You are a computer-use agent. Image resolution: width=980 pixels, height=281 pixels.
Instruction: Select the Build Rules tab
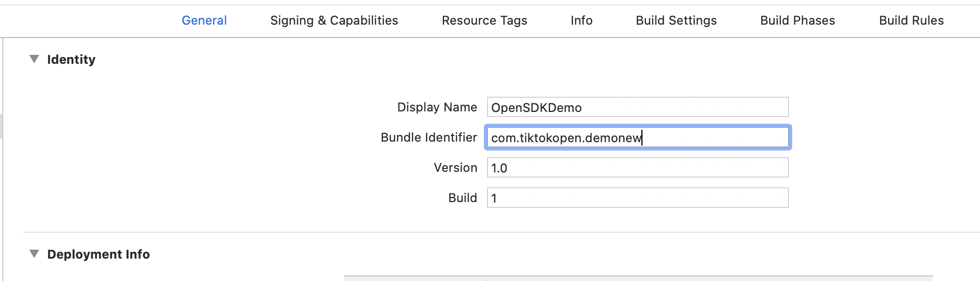(x=911, y=21)
